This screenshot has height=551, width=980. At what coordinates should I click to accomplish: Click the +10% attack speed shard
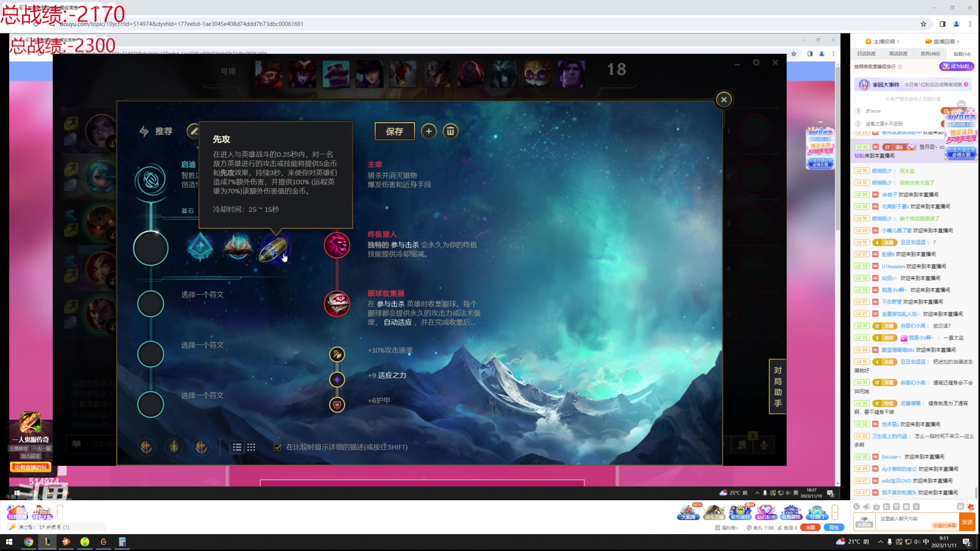click(337, 354)
